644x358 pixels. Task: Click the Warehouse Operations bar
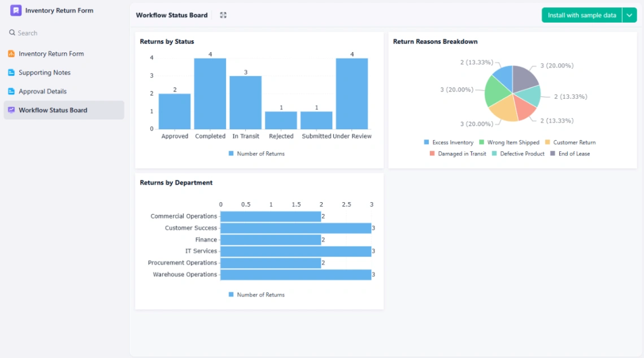tap(295, 274)
